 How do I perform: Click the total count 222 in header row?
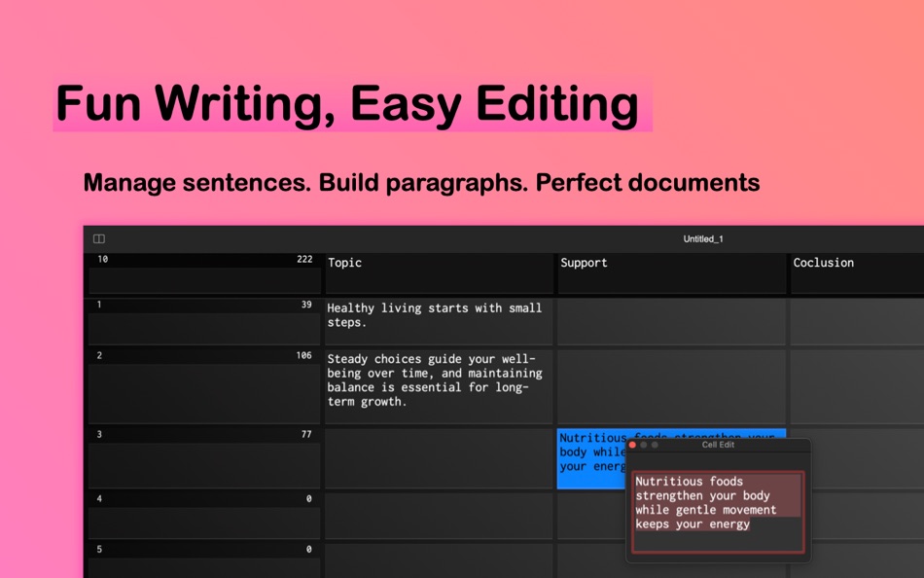tap(304, 260)
